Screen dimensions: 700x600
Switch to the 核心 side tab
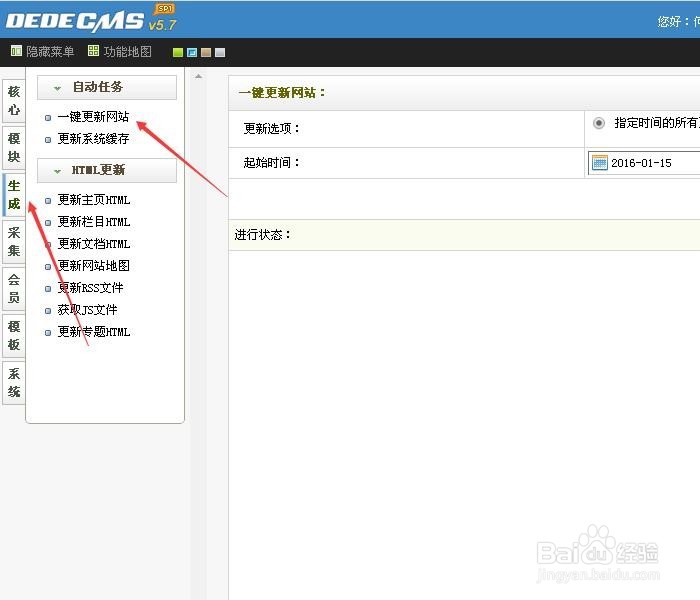pyautogui.click(x=13, y=101)
